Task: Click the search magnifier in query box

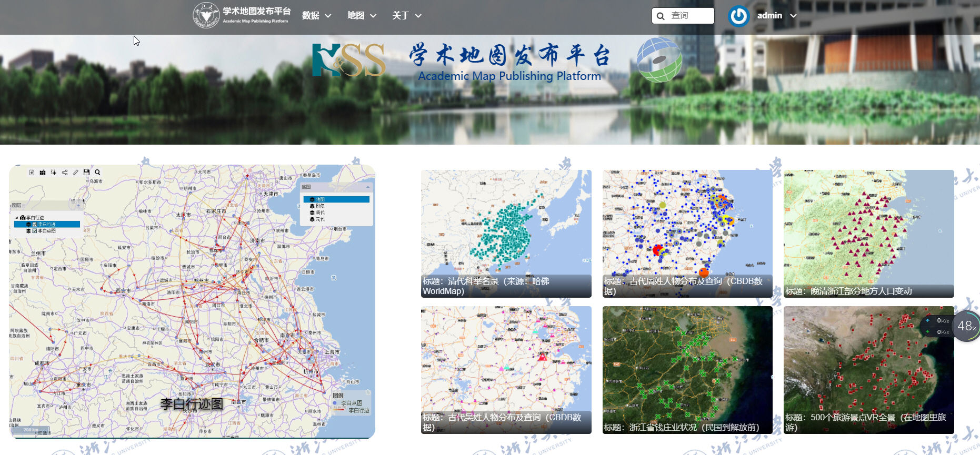Action: pyautogui.click(x=661, y=16)
